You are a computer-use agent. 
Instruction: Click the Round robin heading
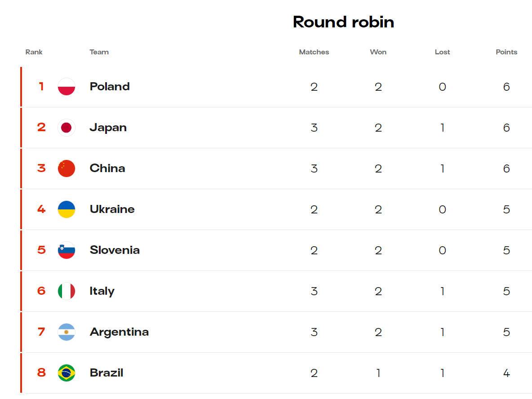[x=343, y=22]
